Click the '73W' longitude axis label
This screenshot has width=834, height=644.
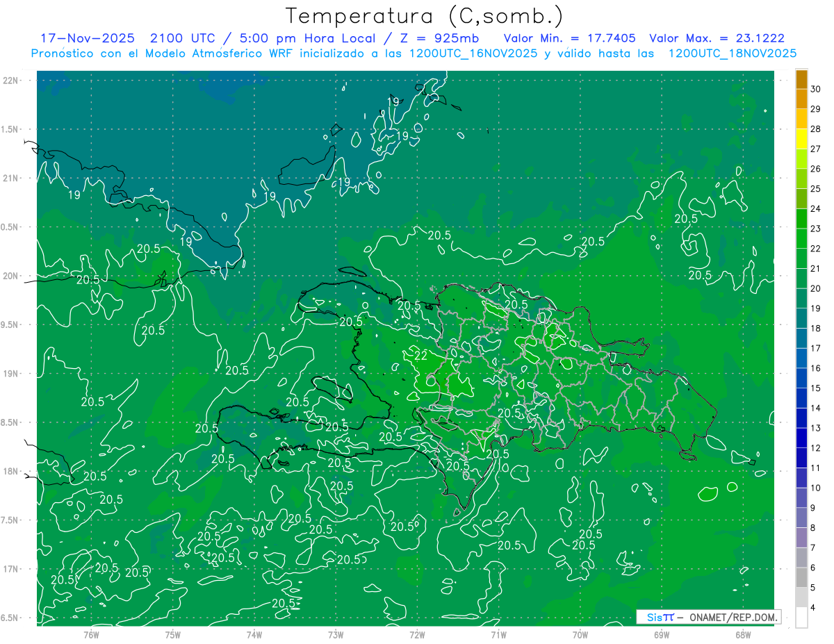point(336,634)
